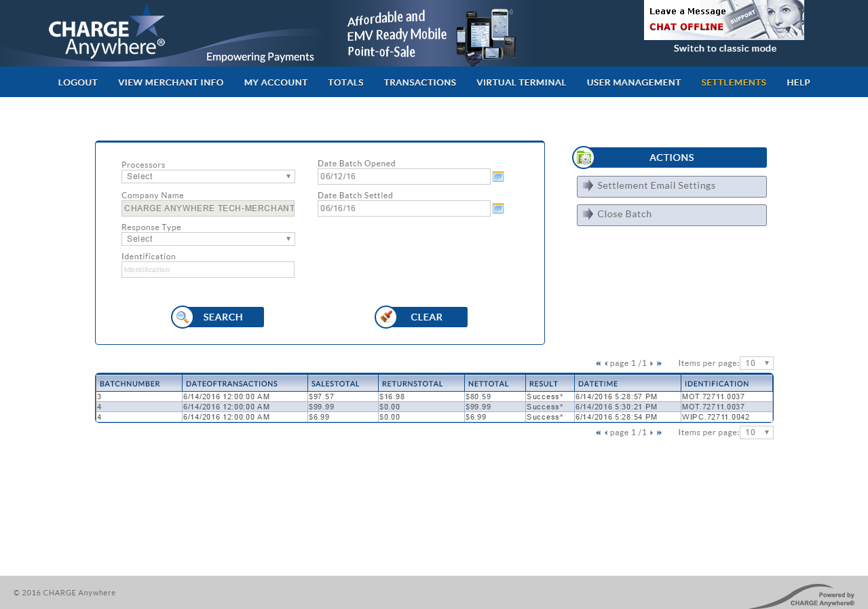868x609 pixels.
Task: Open calendar for Date Batch Opened
Action: tap(498, 177)
